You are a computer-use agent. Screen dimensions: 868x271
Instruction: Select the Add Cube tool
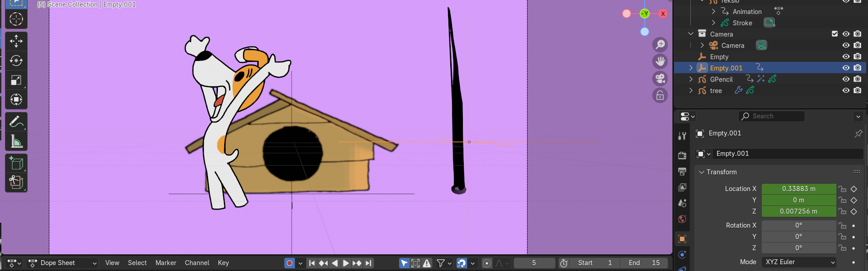16,164
